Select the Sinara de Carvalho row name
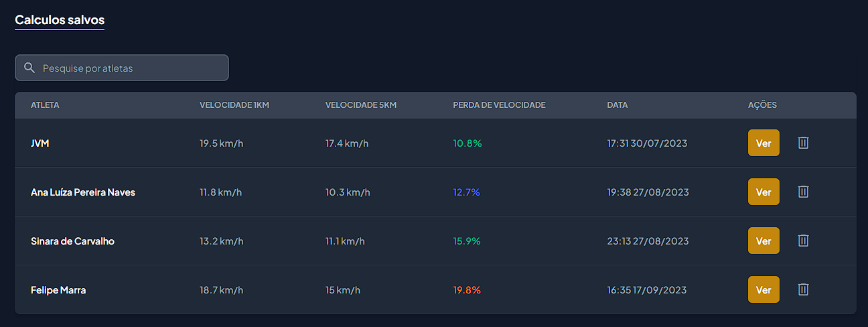 (72, 241)
